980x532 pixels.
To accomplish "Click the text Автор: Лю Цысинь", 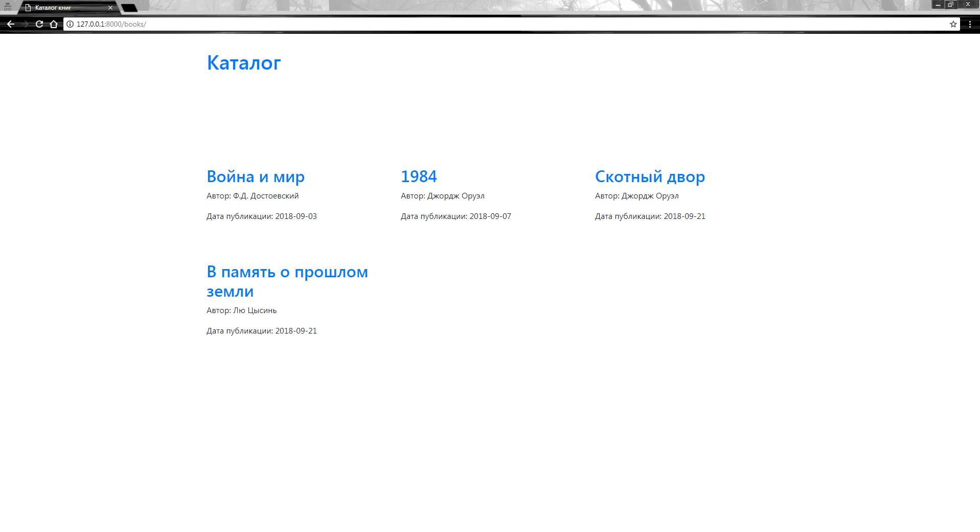I will (242, 311).
